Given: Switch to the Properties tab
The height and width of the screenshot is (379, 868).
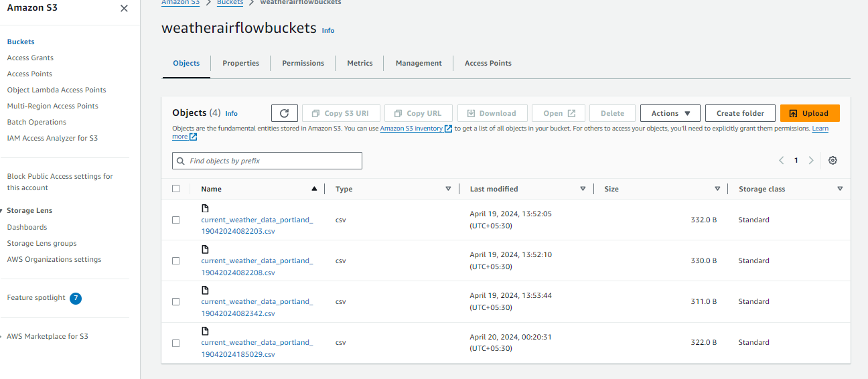Looking at the screenshot, I should 240,63.
